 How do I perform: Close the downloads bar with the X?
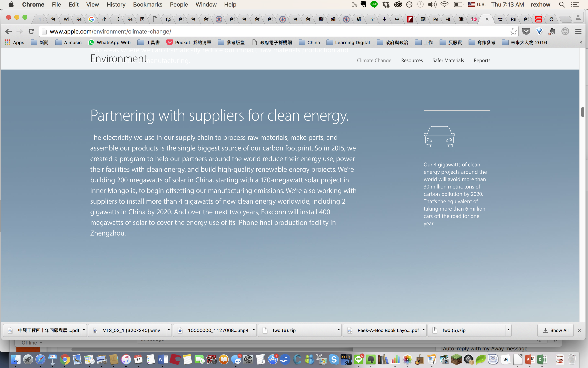click(579, 331)
